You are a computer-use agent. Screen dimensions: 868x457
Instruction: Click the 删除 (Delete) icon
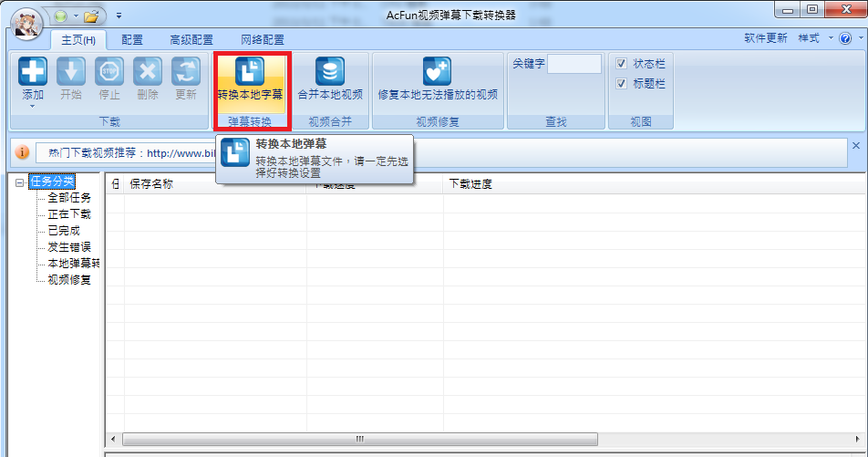(148, 71)
